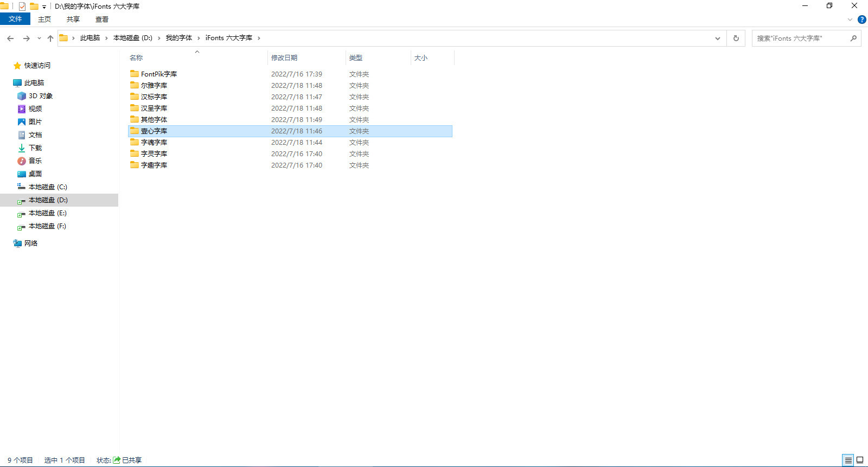The image size is (868, 467).
Task: Expand the breadcrumb chevron after 本地磁盘 (D:)
Action: pos(159,38)
